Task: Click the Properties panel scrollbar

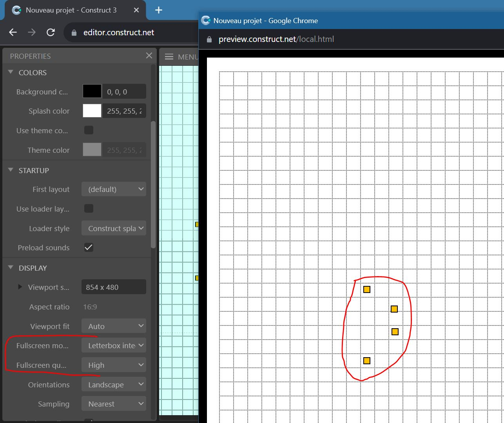Action: point(153,184)
